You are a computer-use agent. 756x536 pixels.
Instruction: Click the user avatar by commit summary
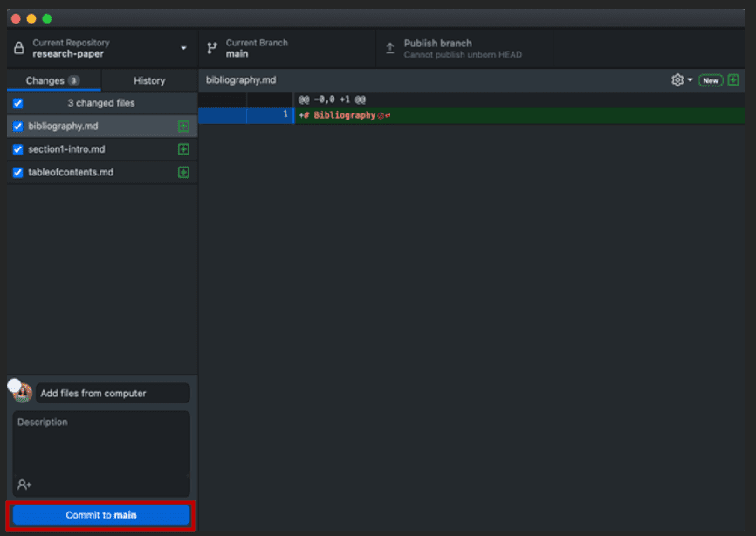[23, 393]
